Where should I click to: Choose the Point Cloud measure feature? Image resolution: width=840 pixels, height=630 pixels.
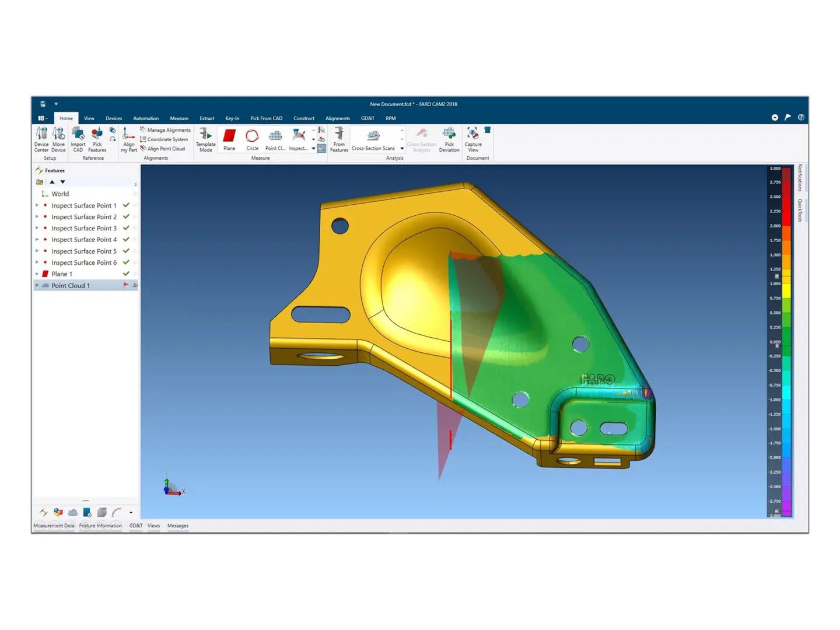(x=275, y=140)
